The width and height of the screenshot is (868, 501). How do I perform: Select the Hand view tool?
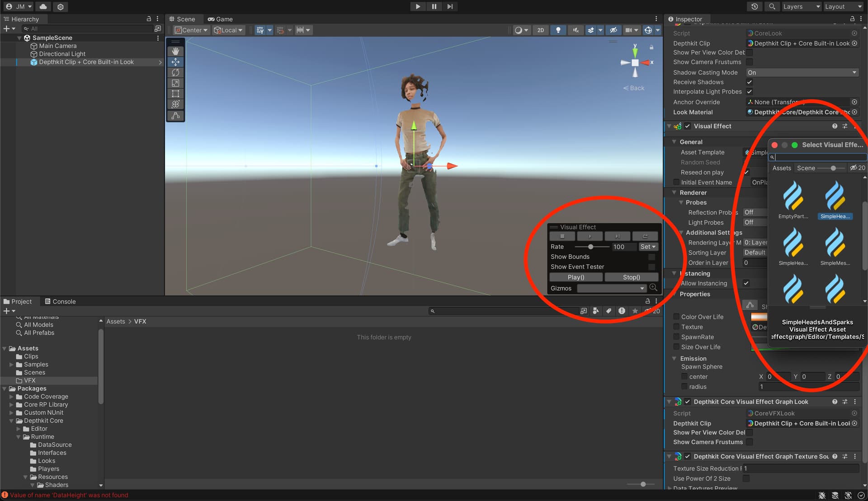pos(175,51)
